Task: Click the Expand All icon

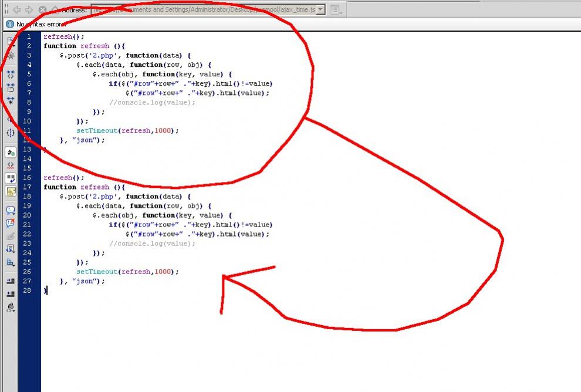Action: [11, 100]
